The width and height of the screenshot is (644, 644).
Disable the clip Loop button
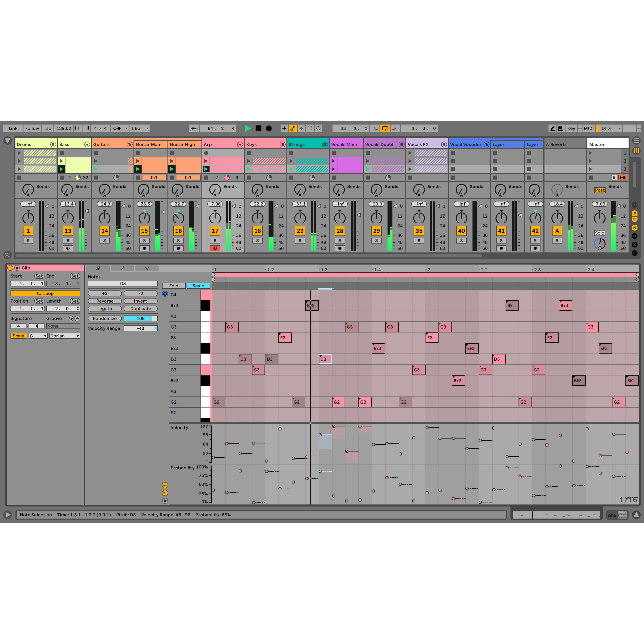coord(45,293)
